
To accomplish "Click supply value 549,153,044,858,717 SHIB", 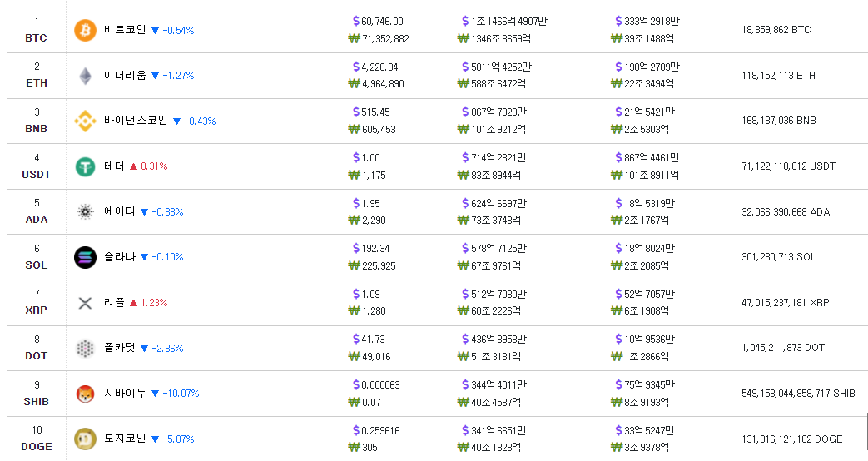I will (798, 394).
